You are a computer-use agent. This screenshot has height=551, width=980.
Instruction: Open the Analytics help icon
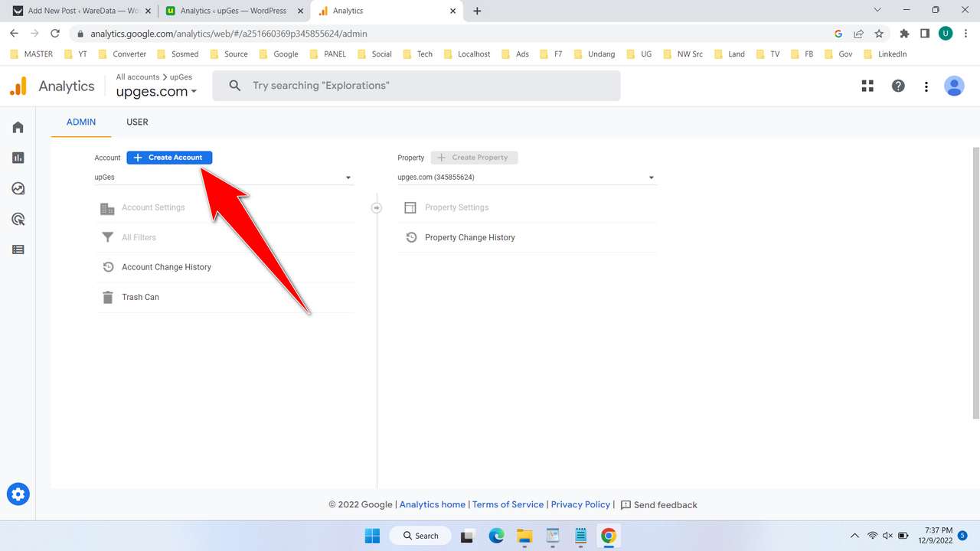tap(898, 86)
